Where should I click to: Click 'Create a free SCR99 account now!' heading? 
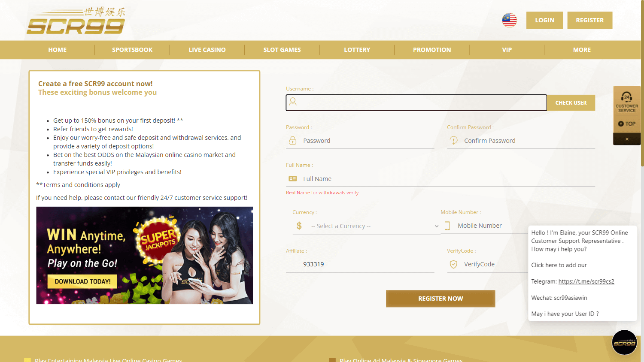[95, 84]
